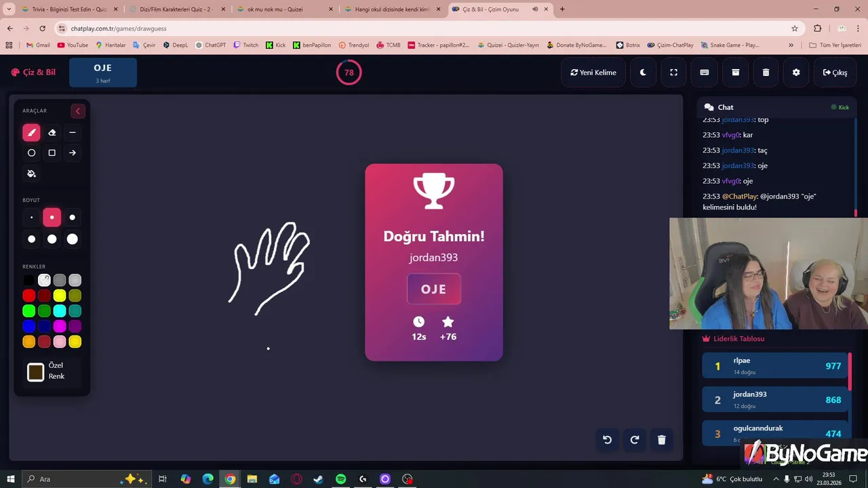Screen dimensions: 868x488
Task: Switch to Hangi okul dizisinde tab
Action: coord(393,9)
